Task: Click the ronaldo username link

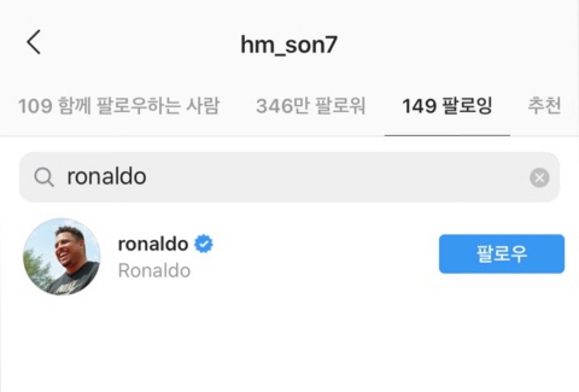Action: (x=153, y=244)
